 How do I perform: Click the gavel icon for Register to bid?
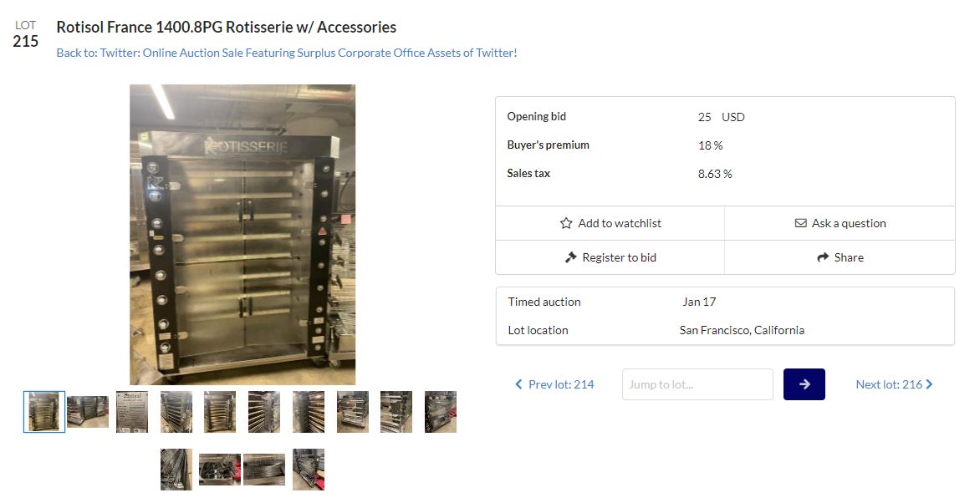(571, 257)
